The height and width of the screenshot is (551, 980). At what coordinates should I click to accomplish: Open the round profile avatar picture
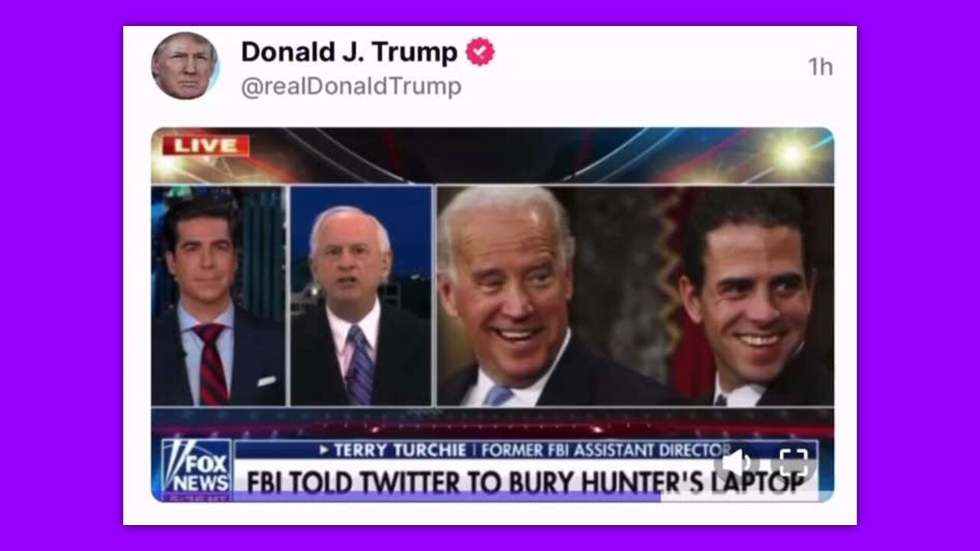tap(185, 66)
